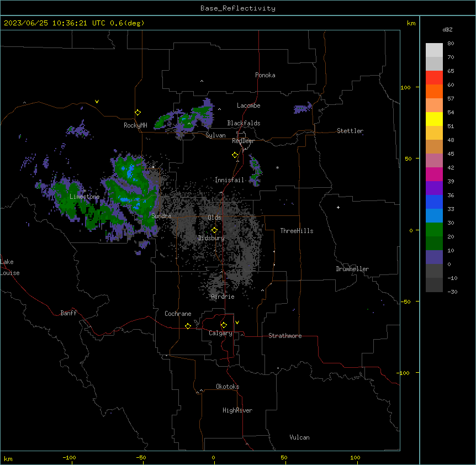Click the Ponoka city label
Image resolution: width=476 pixels, height=465 pixels.
coord(265,75)
